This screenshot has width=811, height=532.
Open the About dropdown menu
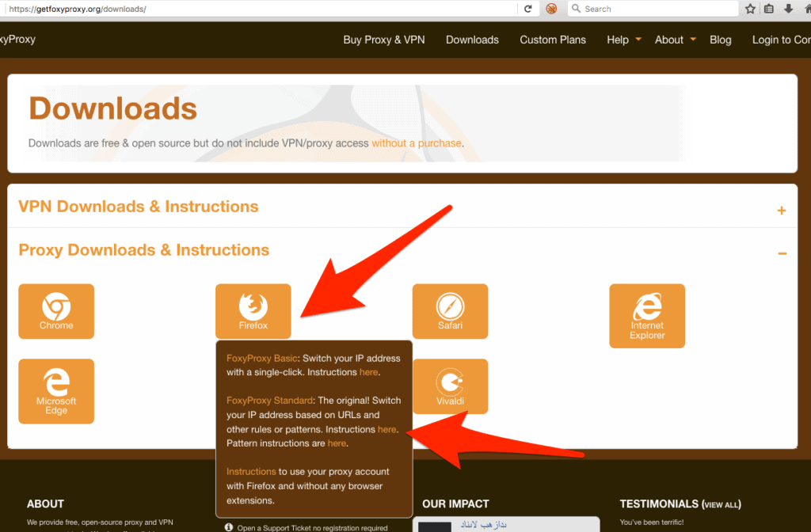676,40
